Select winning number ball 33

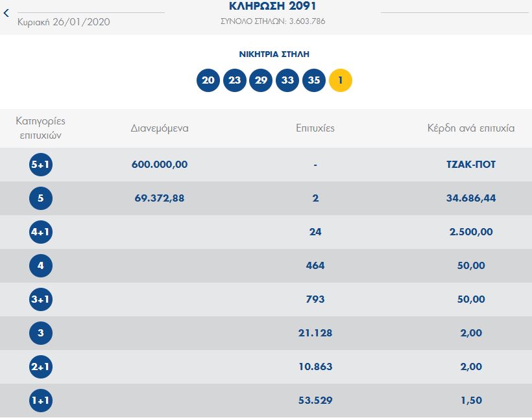287,81
